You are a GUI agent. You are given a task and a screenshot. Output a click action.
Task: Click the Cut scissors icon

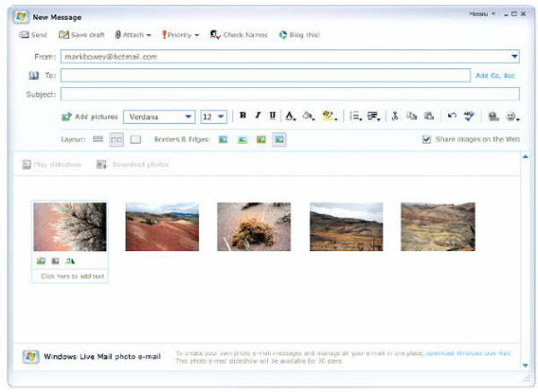click(395, 116)
